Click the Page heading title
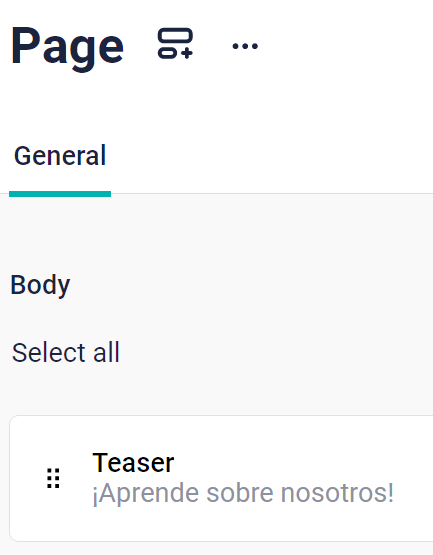The width and height of the screenshot is (433, 555). tap(67, 46)
